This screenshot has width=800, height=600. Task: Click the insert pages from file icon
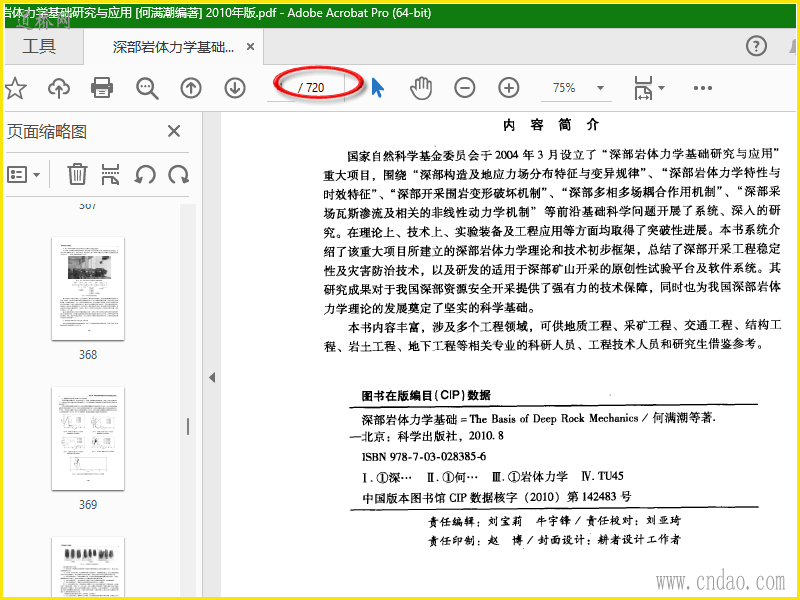(111, 174)
